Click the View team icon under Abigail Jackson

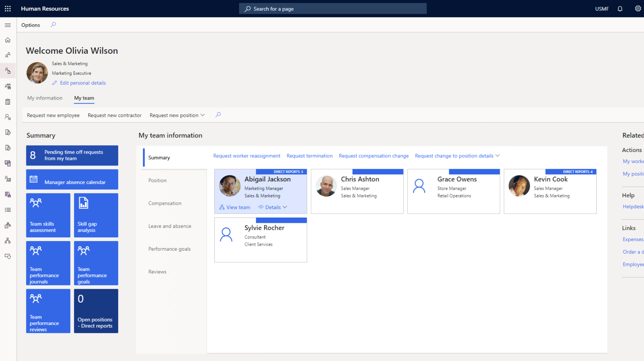222,207
